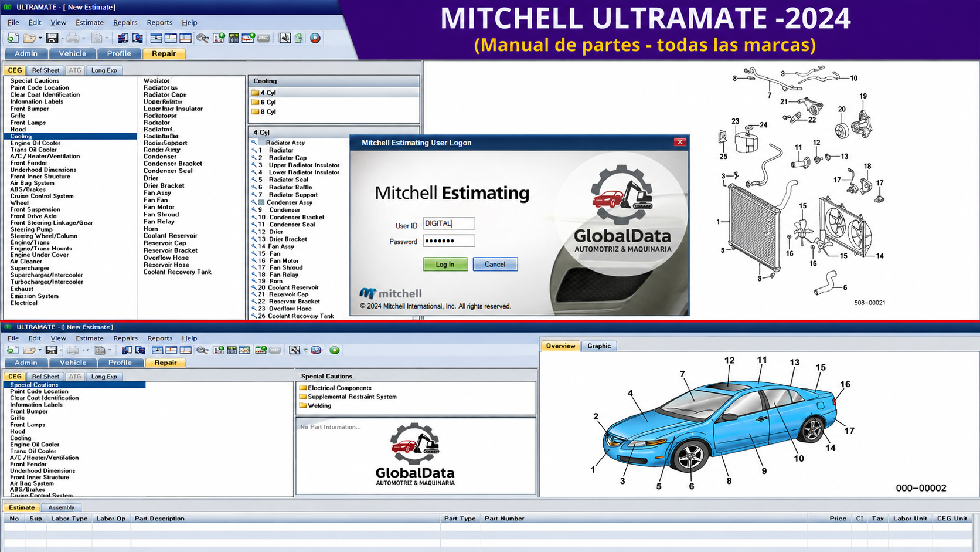Screen dimensions: 980x552
Task: Open the Reports menu in the upper window
Action: point(159,22)
